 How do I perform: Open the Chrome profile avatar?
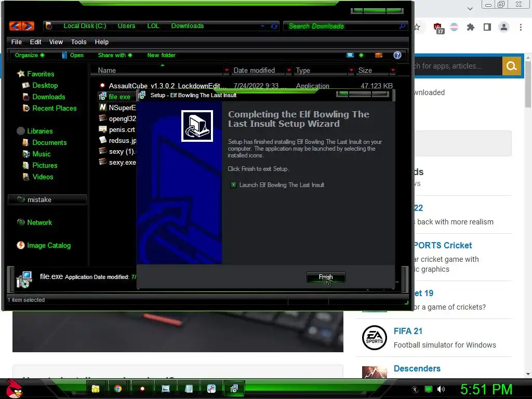[x=504, y=27]
